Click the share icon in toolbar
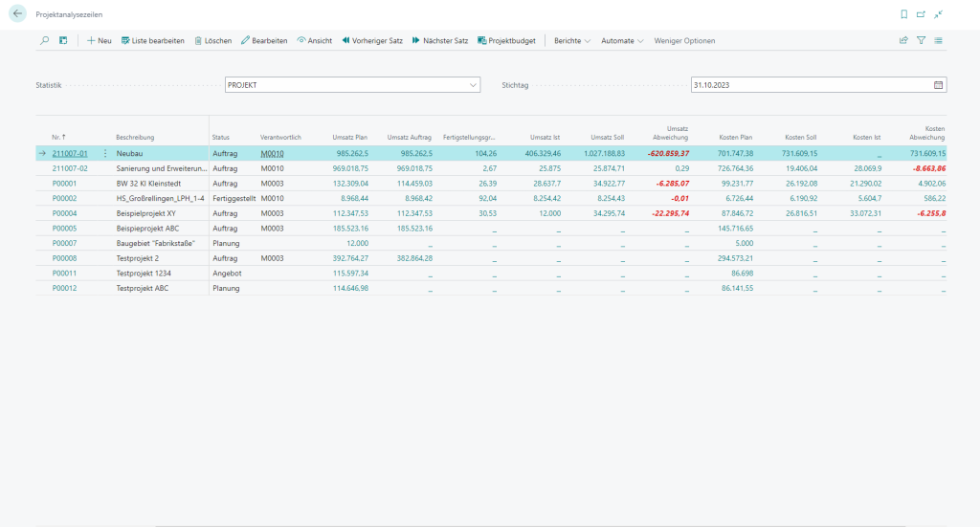 903,40
